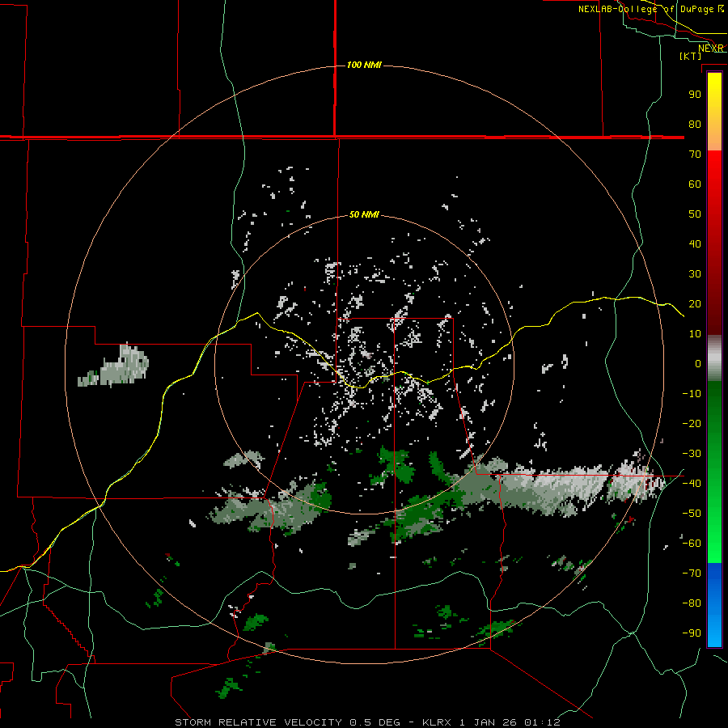Select the 40 value on the velocity scale
The image size is (728, 728).
tap(695, 244)
